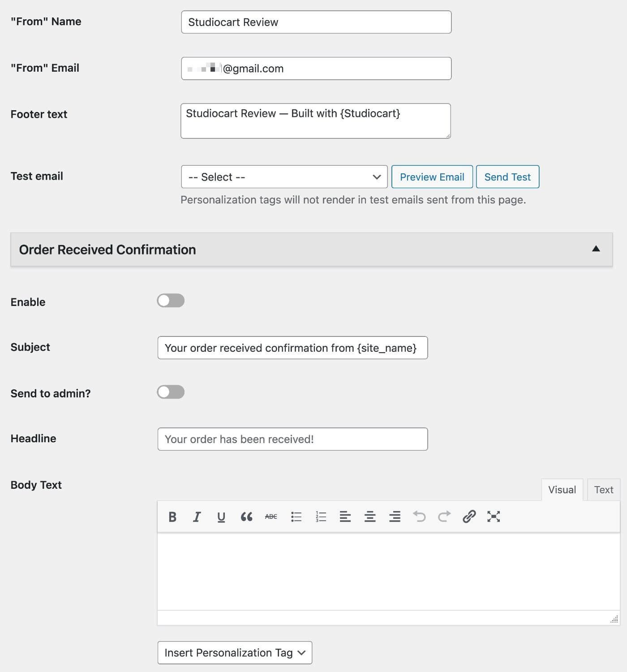
Task: Switch to the Visual editor tab
Action: pos(562,490)
